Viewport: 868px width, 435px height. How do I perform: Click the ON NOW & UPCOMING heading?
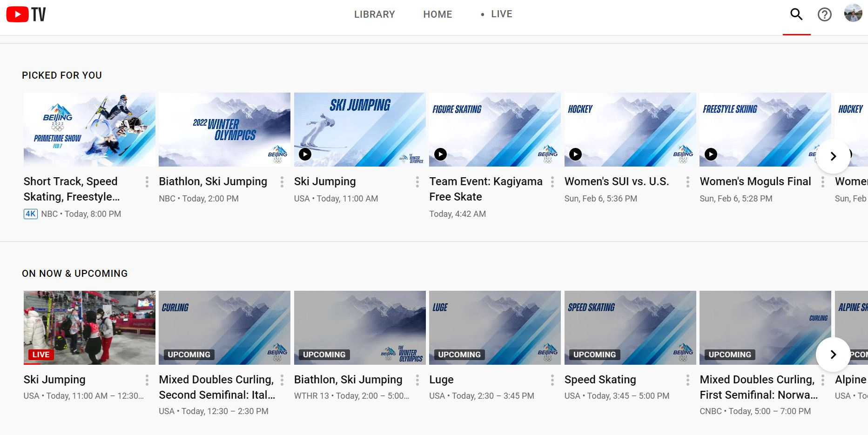click(x=75, y=274)
